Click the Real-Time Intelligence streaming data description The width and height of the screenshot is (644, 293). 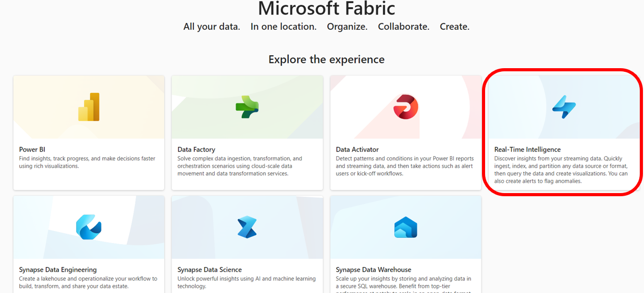(x=561, y=170)
